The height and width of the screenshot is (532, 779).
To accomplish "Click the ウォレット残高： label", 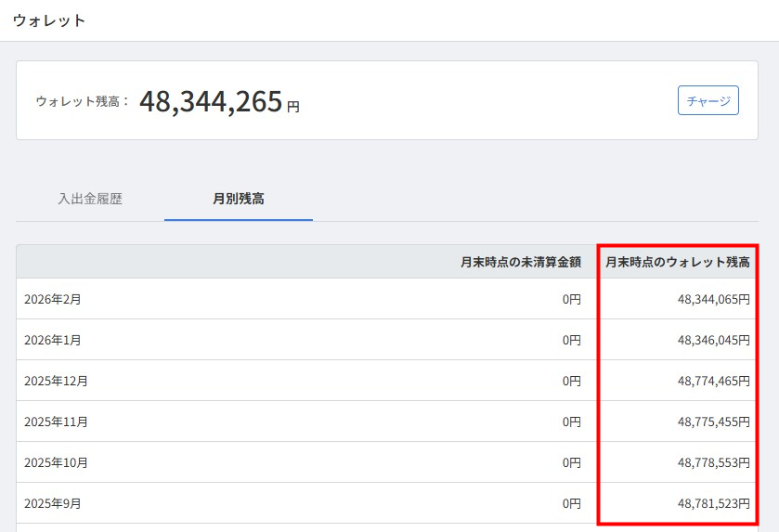I will 83,102.
